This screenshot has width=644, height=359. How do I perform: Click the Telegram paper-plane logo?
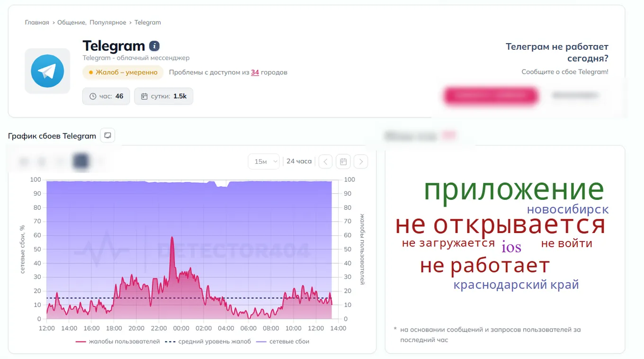click(47, 71)
